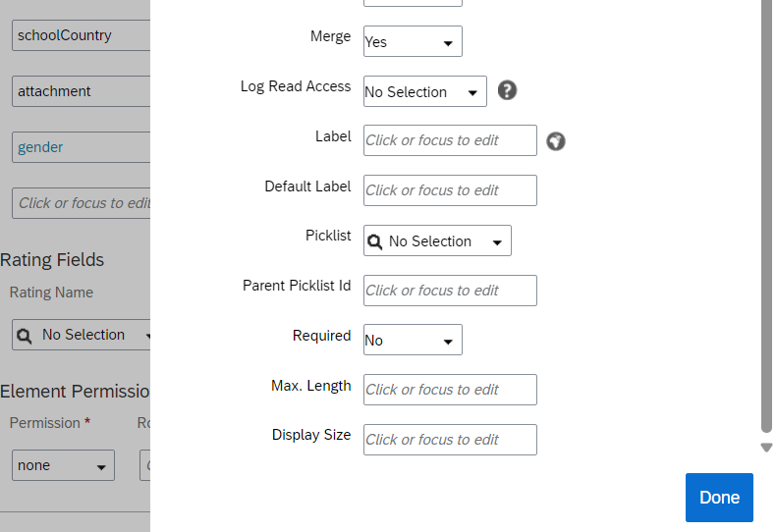This screenshot has width=776, height=532.
Task: Click the scrollbar down arrow
Action: tap(766, 448)
